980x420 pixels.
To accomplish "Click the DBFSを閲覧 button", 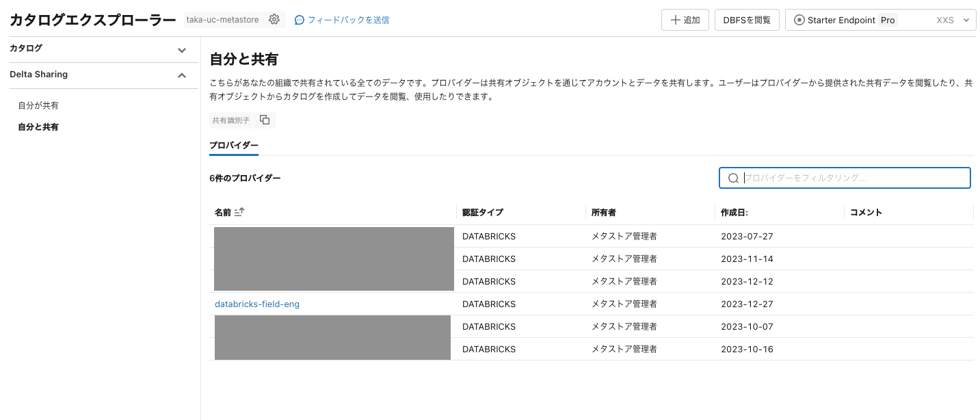I will click(x=747, y=19).
